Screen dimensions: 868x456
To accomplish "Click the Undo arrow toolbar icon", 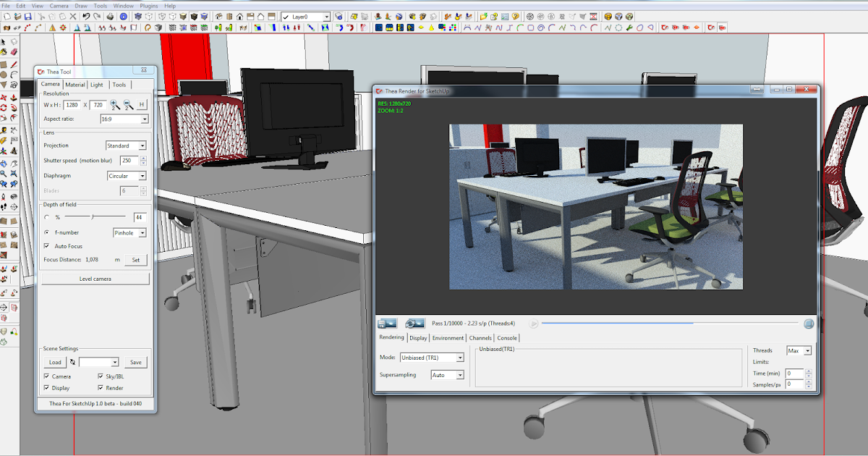I will click(x=86, y=16).
